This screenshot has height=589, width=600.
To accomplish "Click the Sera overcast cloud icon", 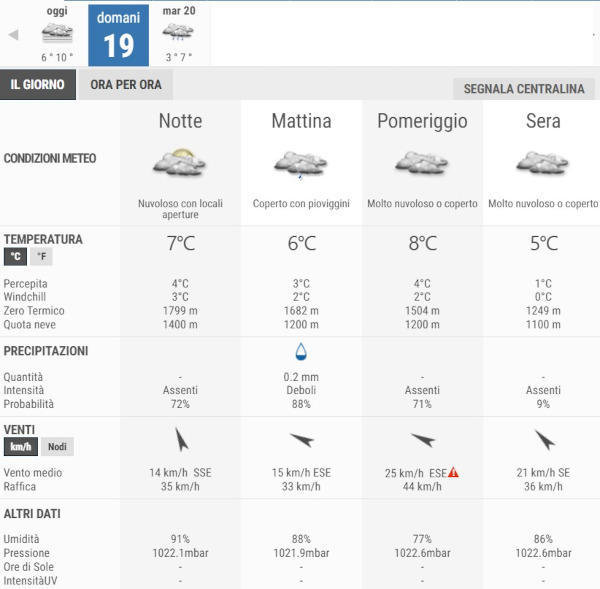I will 543,162.
